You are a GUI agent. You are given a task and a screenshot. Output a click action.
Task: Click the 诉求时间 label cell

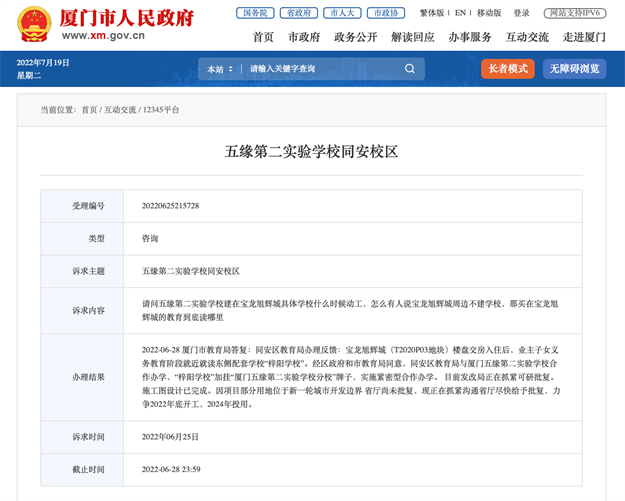pos(82,437)
